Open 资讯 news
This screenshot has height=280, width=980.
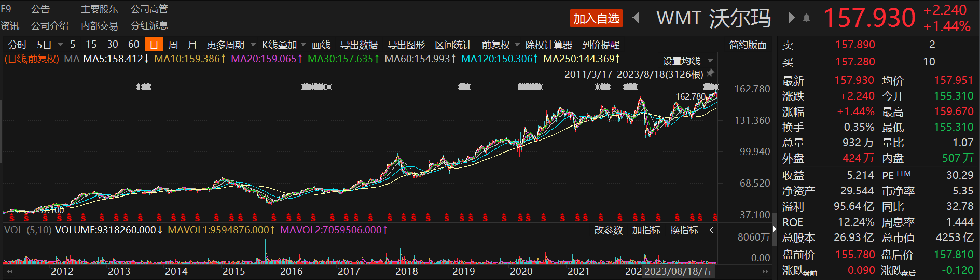coord(10,25)
